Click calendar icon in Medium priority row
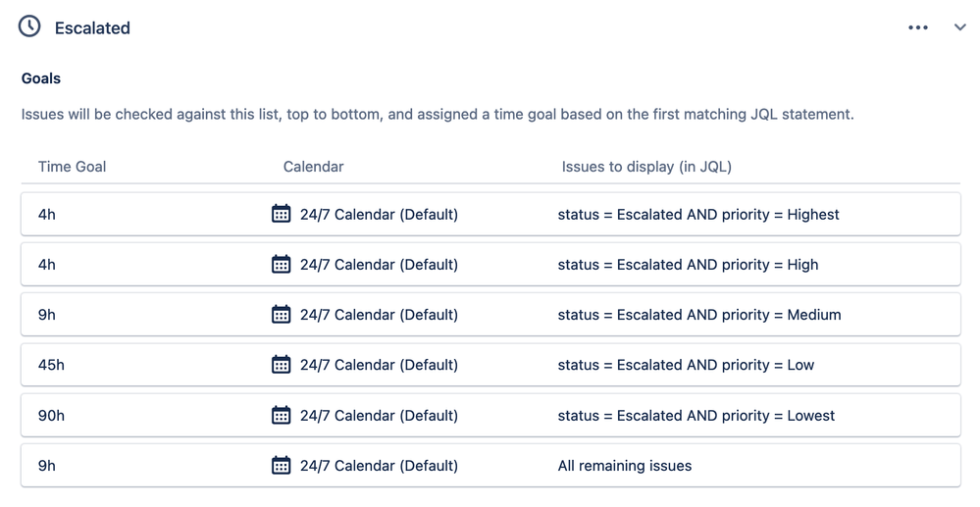 pos(282,314)
